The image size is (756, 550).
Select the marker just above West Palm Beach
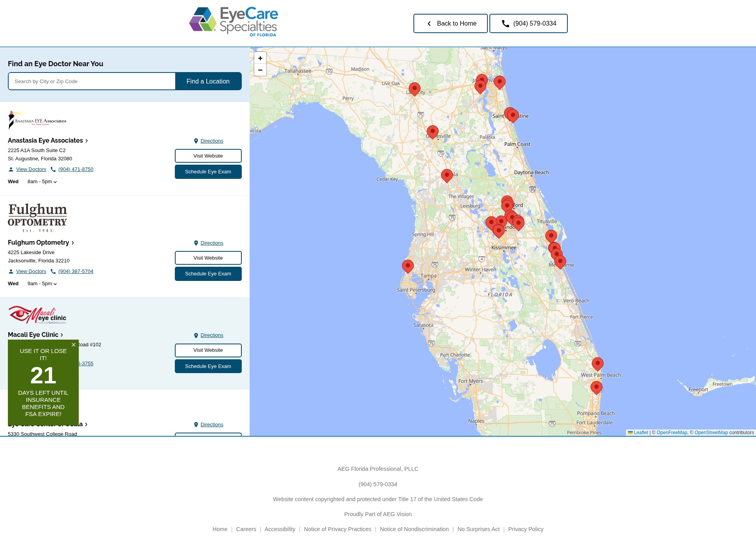point(597,364)
